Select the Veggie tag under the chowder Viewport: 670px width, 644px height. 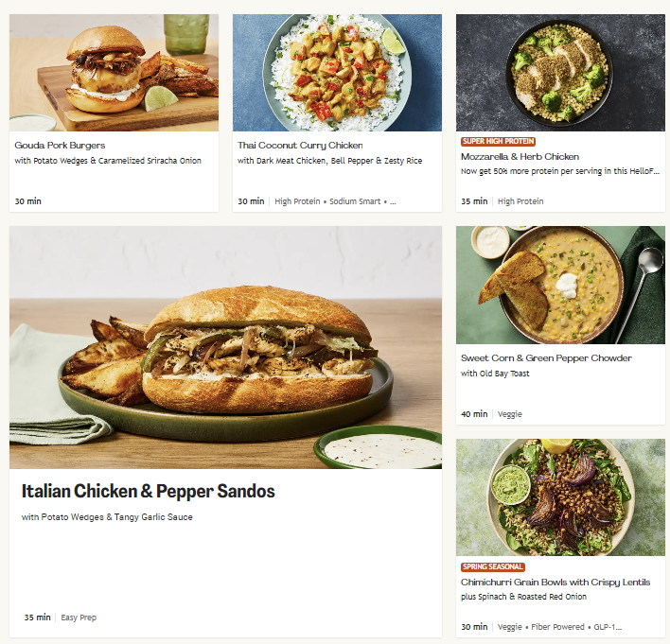click(x=510, y=414)
